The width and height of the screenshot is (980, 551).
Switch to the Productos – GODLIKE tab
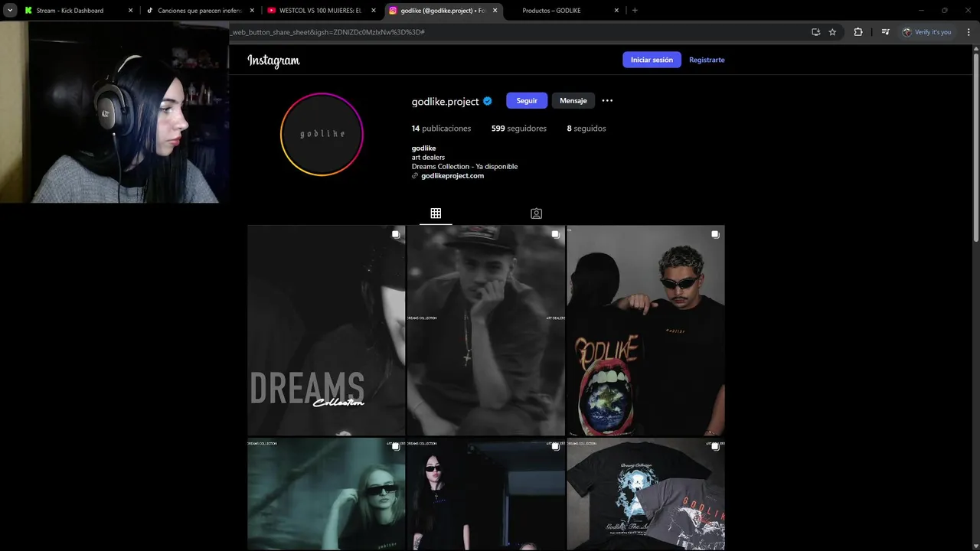click(564, 11)
